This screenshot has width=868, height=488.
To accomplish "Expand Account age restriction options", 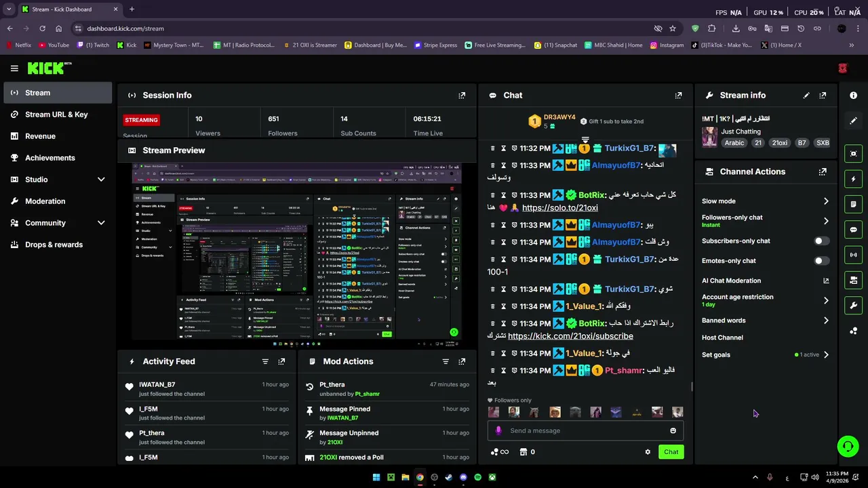I will (x=826, y=300).
